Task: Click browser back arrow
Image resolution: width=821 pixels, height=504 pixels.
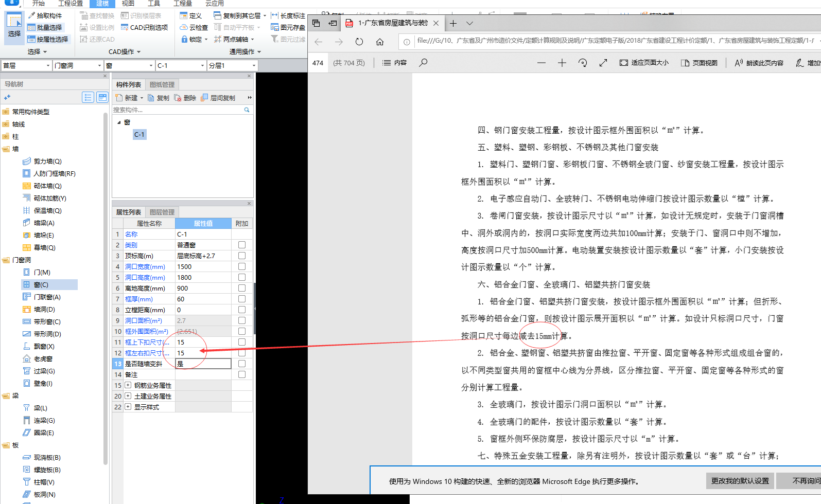Action: pos(319,42)
